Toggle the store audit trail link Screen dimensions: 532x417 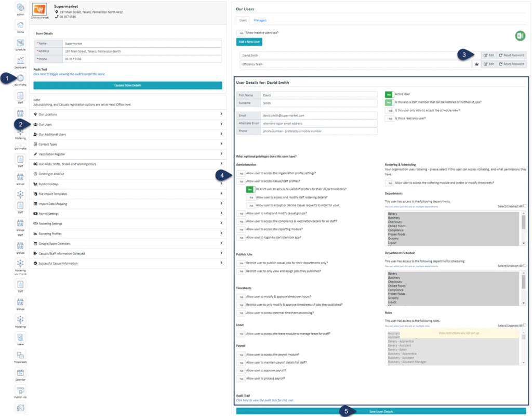[x=69, y=74]
